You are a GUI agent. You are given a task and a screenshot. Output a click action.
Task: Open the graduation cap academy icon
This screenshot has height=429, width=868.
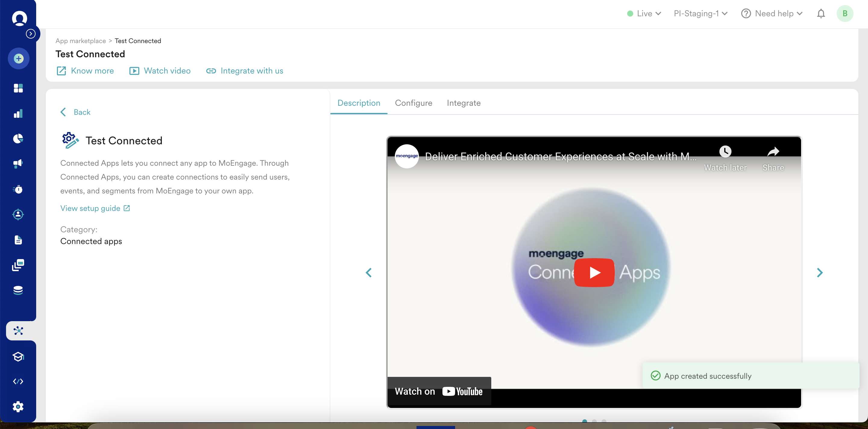click(18, 356)
